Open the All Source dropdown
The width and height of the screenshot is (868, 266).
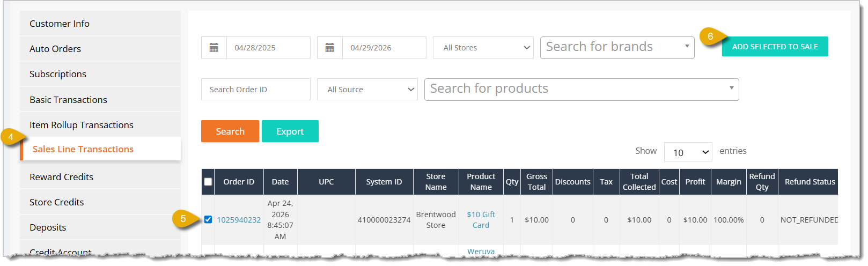click(x=367, y=90)
